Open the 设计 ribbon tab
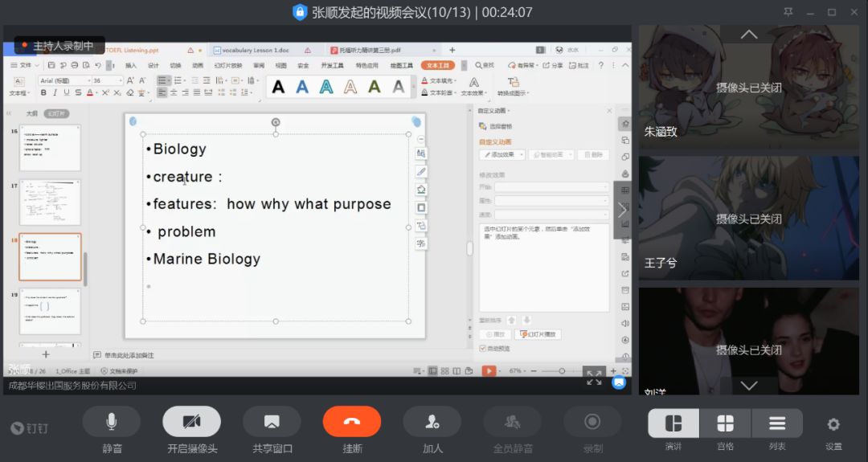868x462 pixels. [154, 65]
